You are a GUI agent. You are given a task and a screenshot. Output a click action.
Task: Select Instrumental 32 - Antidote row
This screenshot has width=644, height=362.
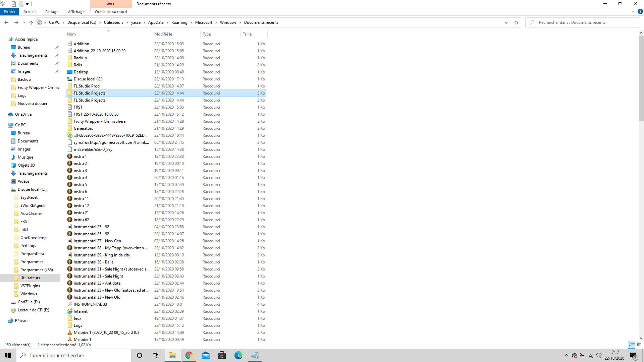[166, 283]
